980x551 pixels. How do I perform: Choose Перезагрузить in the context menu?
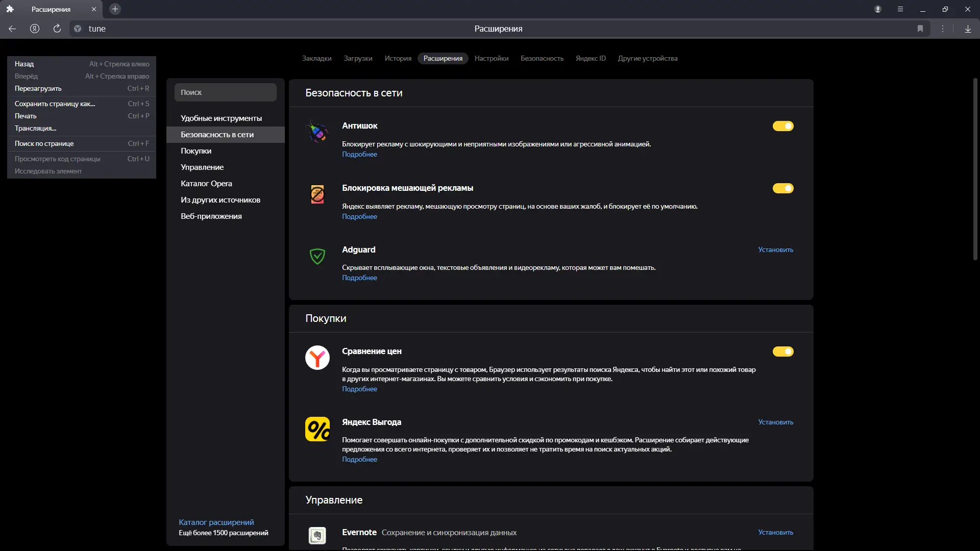coord(38,88)
